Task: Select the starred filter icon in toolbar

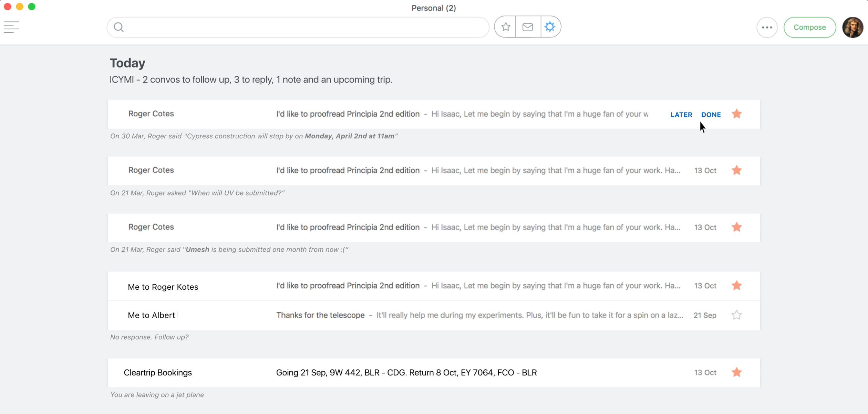Action: (505, 27)
